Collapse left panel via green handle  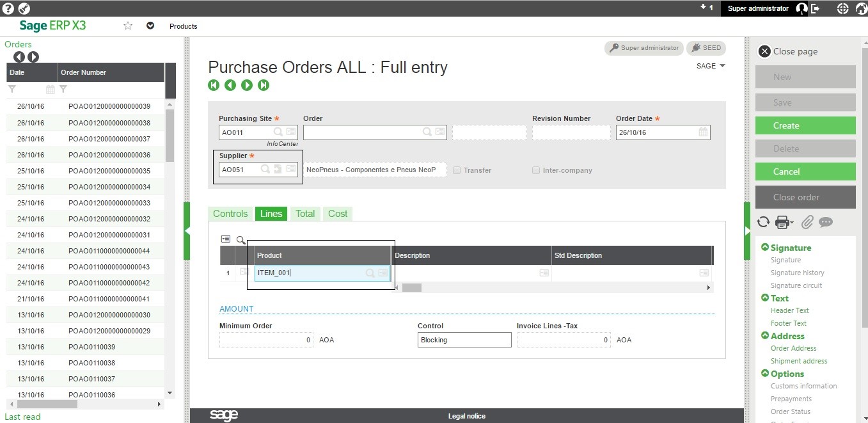187,231
